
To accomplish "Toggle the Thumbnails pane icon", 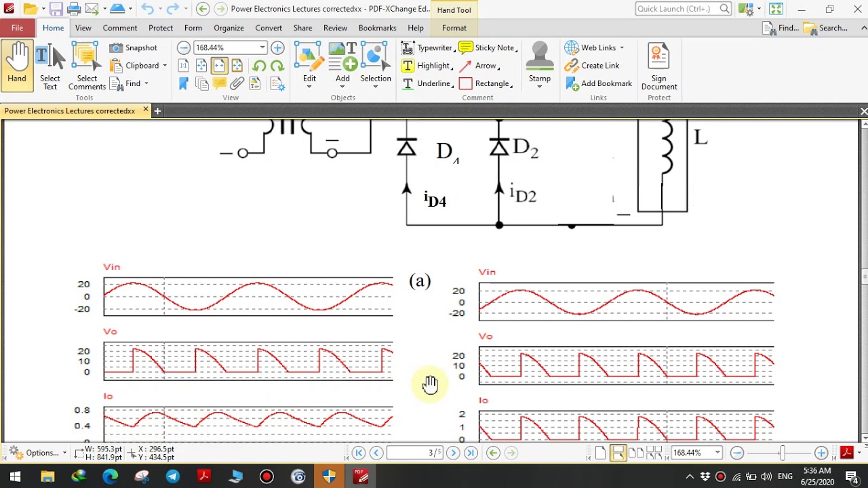I will tap(201, 83).
